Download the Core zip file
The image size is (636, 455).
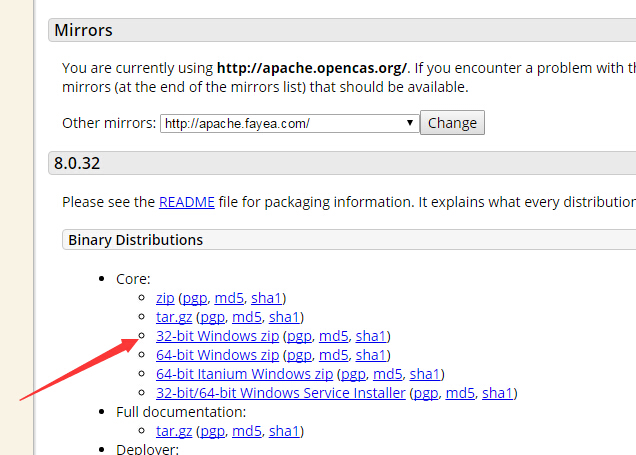165,298
